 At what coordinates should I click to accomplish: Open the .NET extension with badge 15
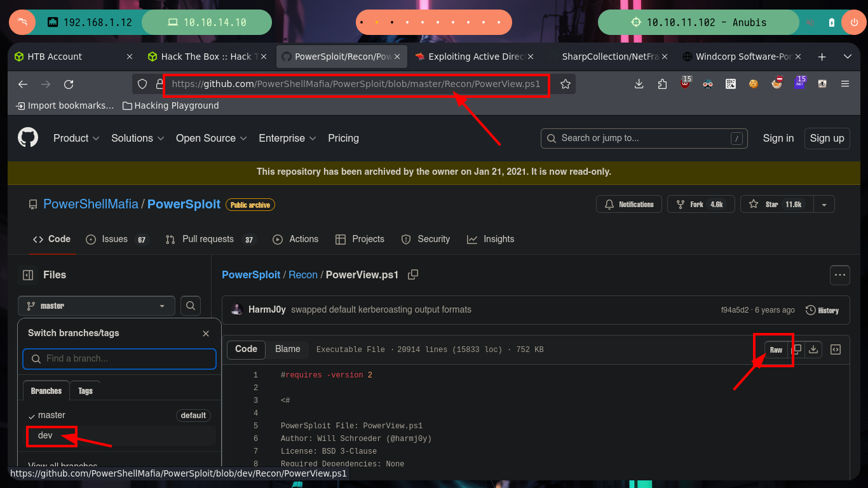point(799,83)
